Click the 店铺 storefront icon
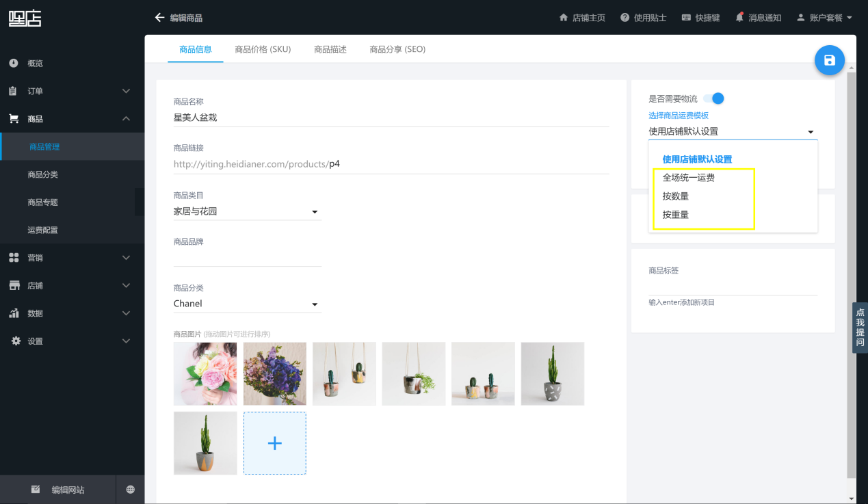This screenshot has width=868, height=504. pos(14,285)
